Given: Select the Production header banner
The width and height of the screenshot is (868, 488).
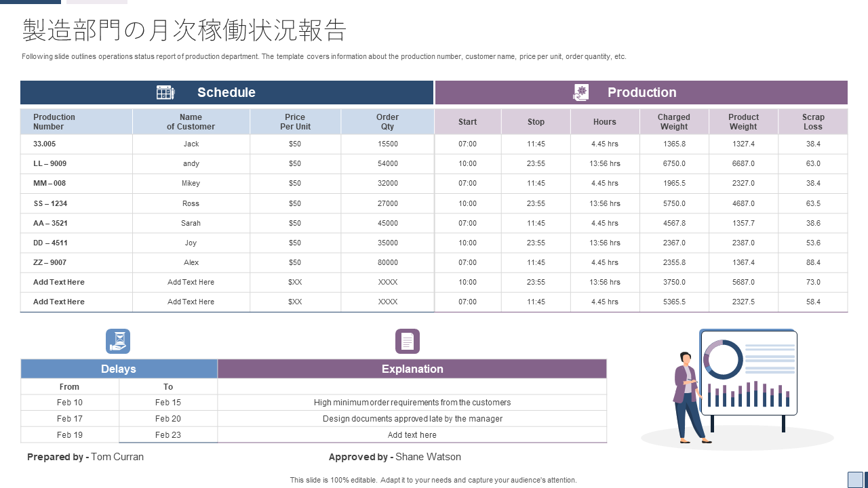Looking at the screenshot, I should [x=642, y=93].
